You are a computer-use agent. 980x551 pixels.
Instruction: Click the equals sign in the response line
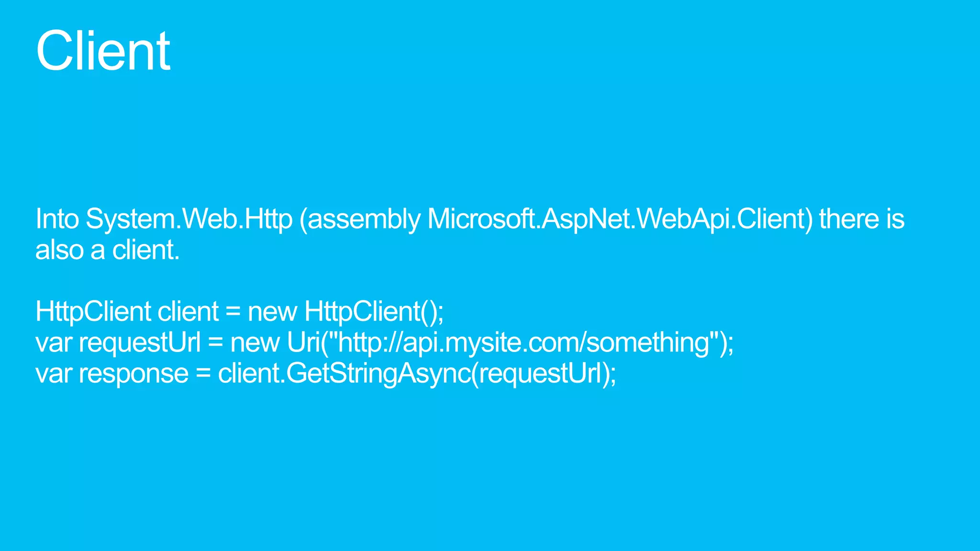coord(203,374)
